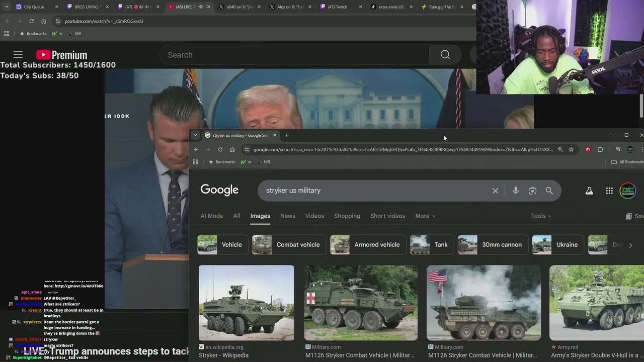This screenshot has width=644, height=362.
Task: Open apps grid in YouTube window bookmarks bar
Action: tap(7, 34)
